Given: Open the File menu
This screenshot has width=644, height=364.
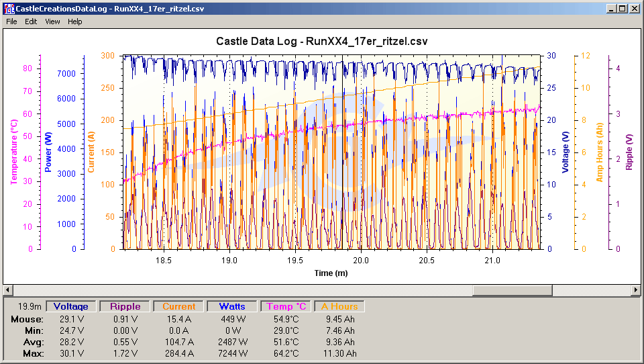Looking at the screenshot, I should pos(11,21).
